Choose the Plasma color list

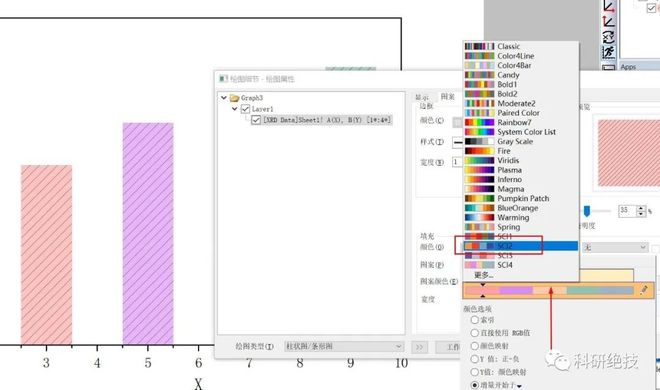[521, 170]
